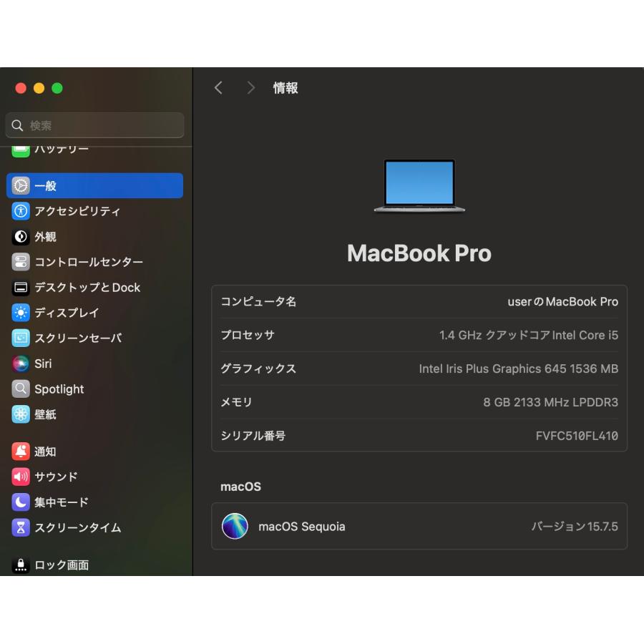Open コントロールセンター icon
The image size is (644, 644).
click(21, 262)
